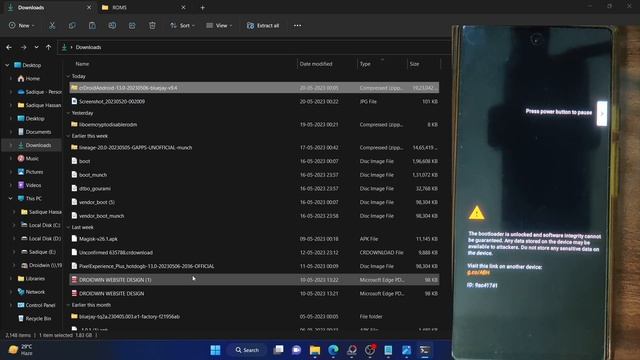Screen dimensions: 640x360
Task: Click the Delete trash icon in the toolbar
Action: (x=152, y=26)
